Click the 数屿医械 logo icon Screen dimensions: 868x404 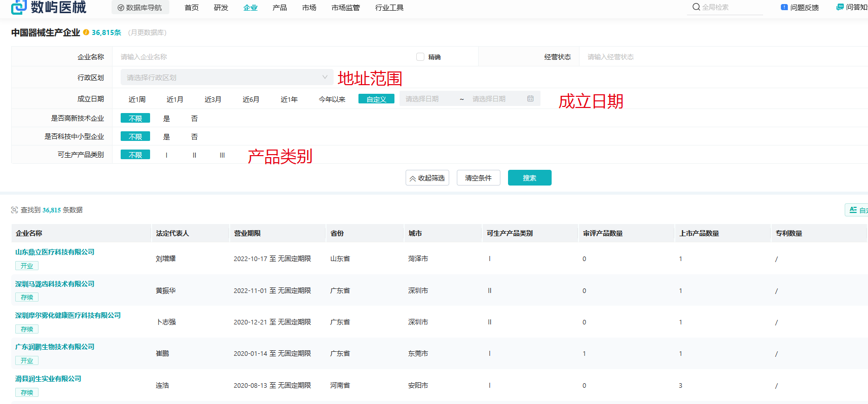click(x=19, y=7)
